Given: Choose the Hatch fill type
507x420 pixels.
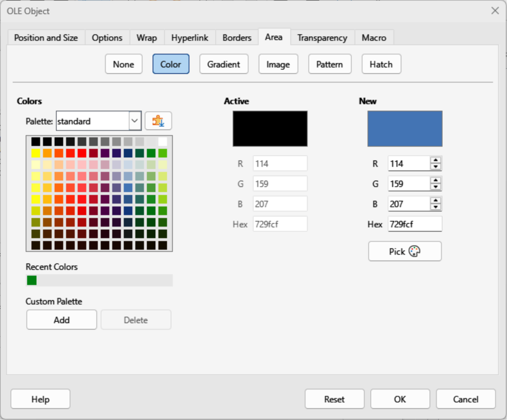Looking at the screenshot, I should 381,64.
